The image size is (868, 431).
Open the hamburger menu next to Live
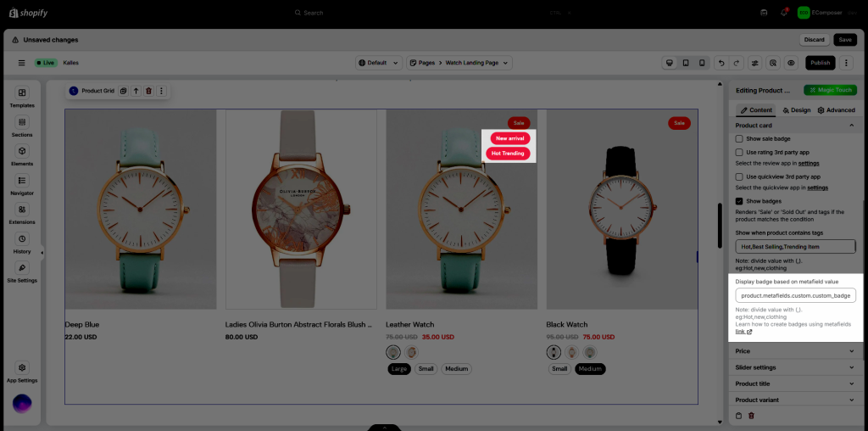click(x=21, y=63)
